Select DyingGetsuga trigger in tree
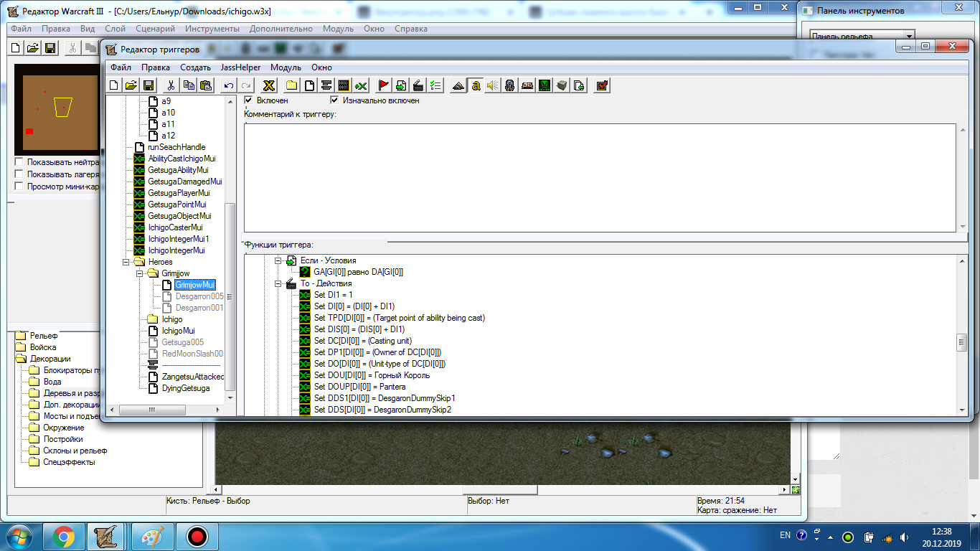 [186, 388]
